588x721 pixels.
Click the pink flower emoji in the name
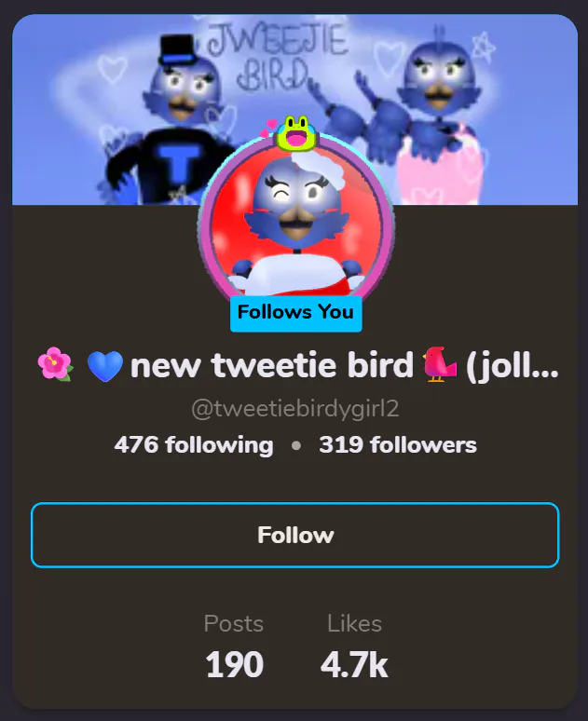coord(55,363)
